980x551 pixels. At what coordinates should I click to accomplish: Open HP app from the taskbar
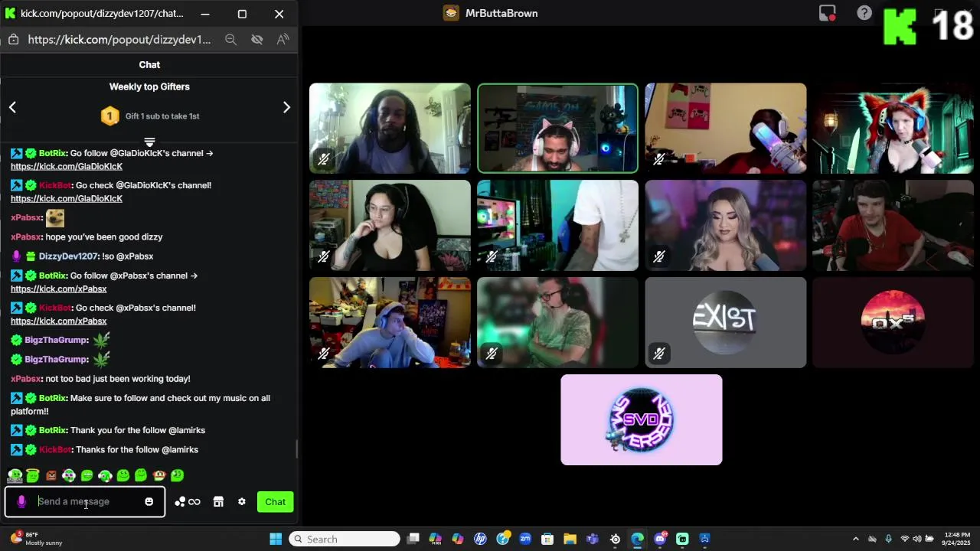point(480,539)
